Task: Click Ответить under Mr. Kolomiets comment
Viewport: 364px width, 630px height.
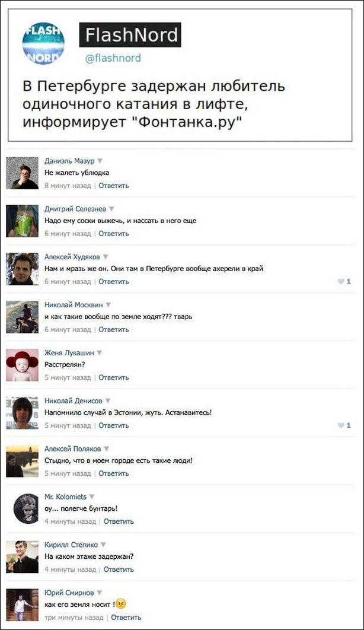Action: (119, 521)
